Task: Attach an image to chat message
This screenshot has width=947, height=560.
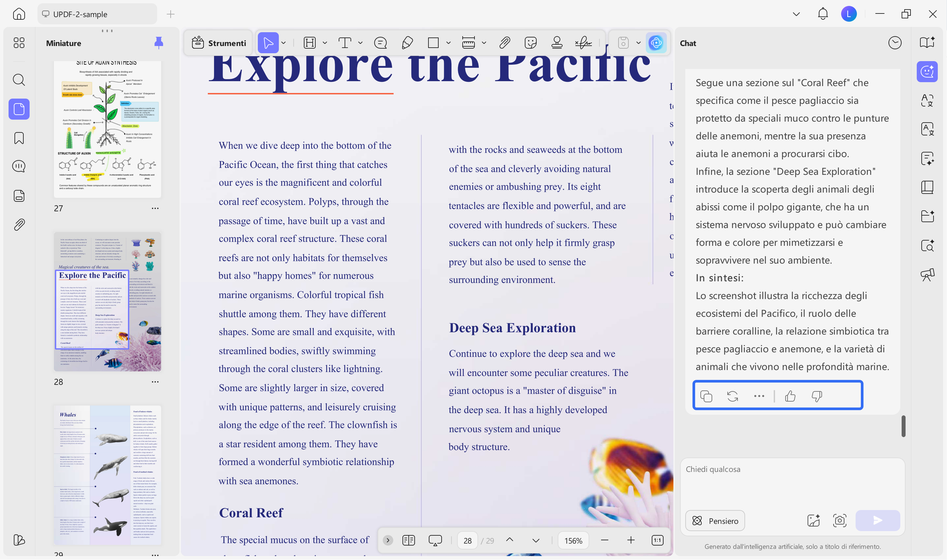Action: [813, 521]
